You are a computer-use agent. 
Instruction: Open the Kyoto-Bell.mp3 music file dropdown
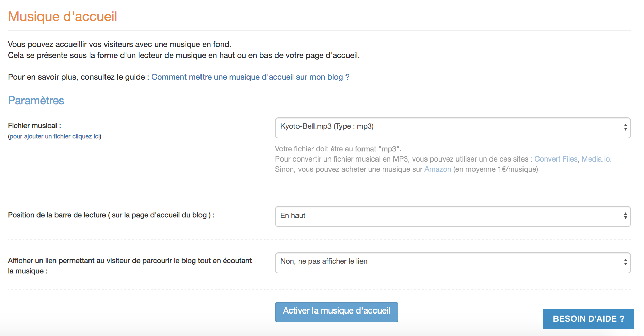point(453,128)
